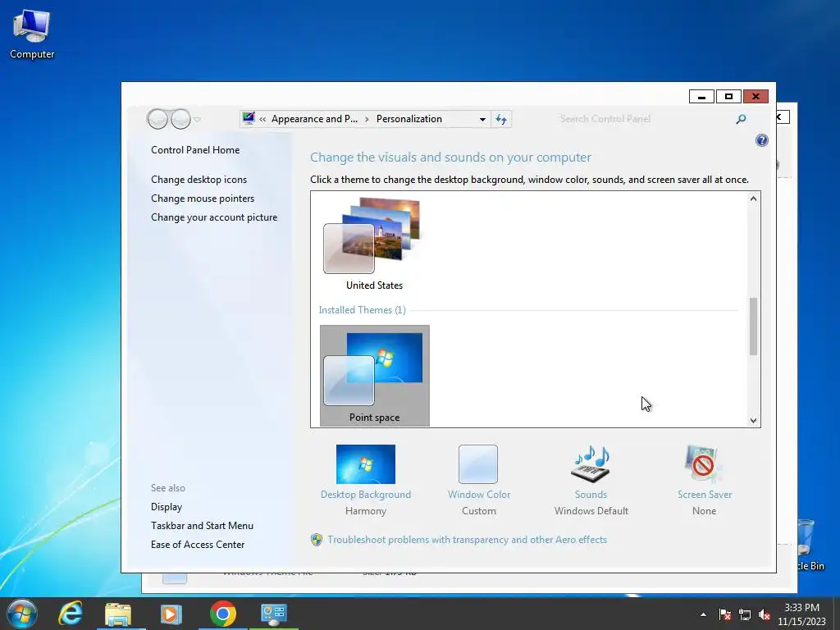
Task: Open the Computer desktop icon
Action: point(32,34)
